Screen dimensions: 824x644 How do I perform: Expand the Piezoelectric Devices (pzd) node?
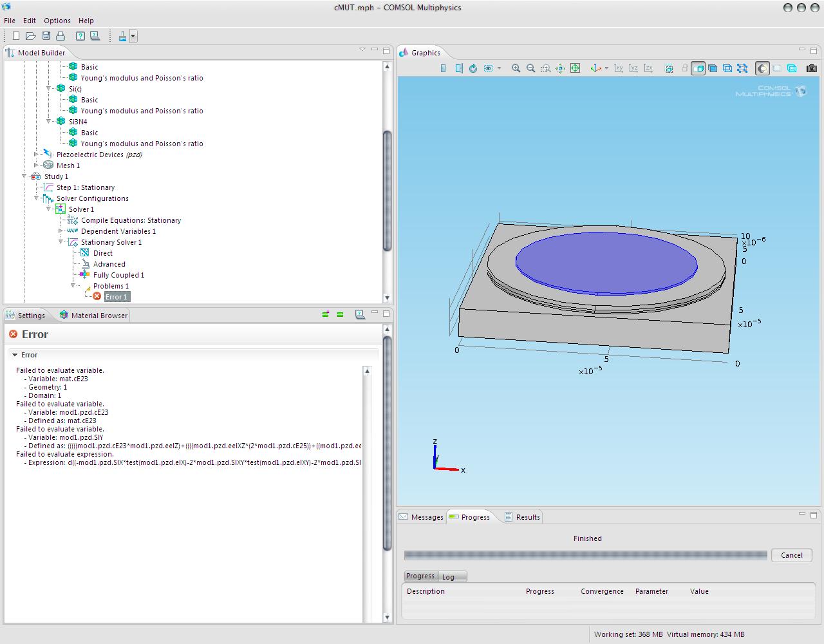click(x=37, y=155)
